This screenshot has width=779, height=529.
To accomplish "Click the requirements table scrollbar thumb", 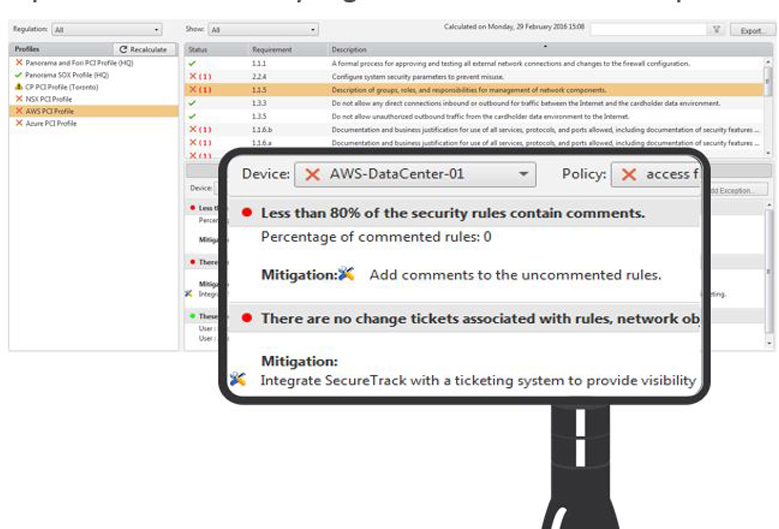I will 768,80.
